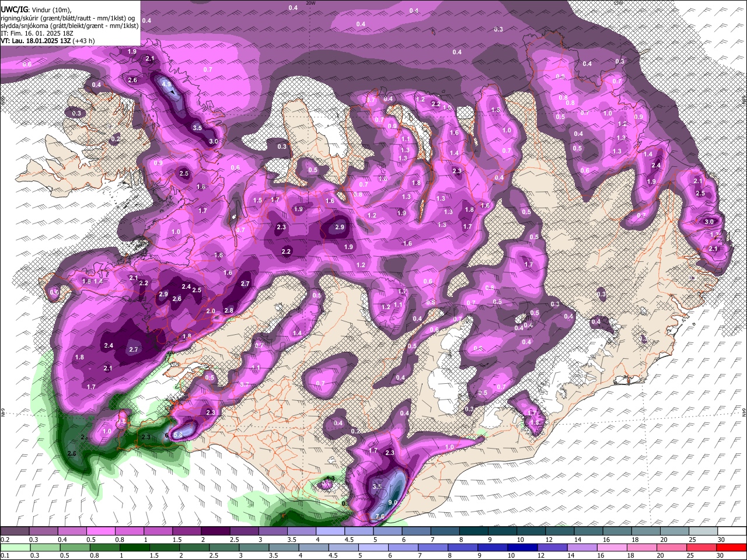747x560 pixels.
Task: Click the 'slydda/snjókoma' legend description line
Action: [69, 26]
